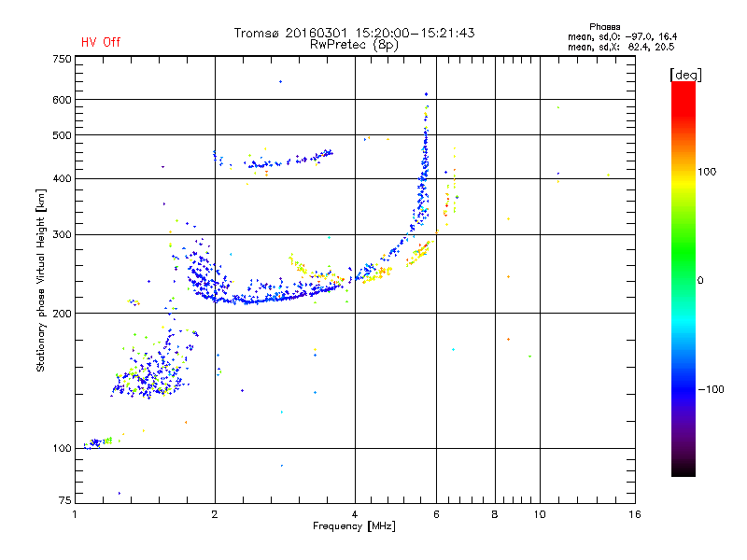The height and width of the screenshot is (560, 747).
Task: Click the '750' height axis label
Action: 62,59
